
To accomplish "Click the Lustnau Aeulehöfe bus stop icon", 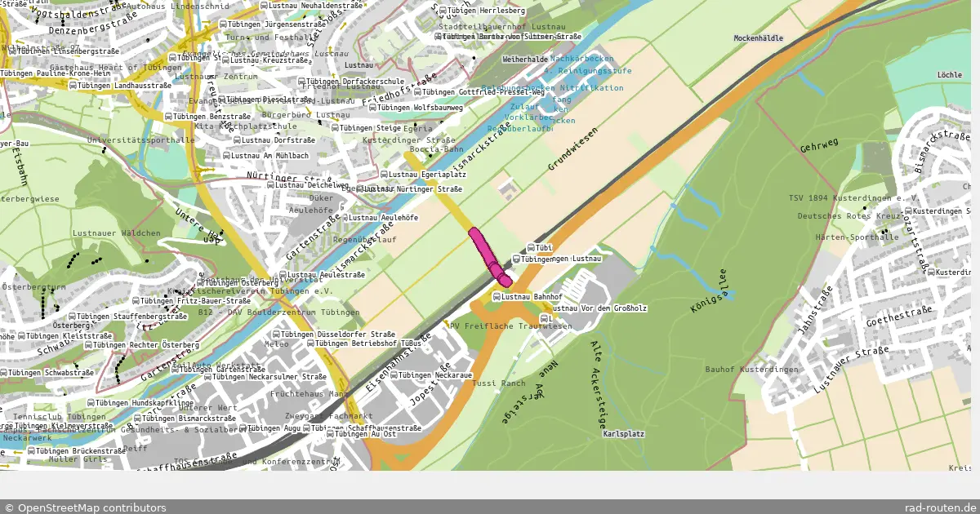I will tap(344, 218).
